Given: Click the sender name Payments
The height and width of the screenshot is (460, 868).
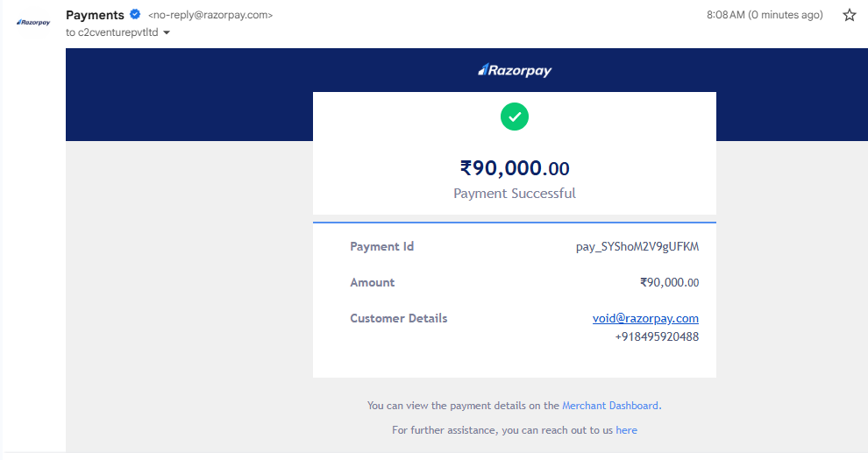Looking at the screenshot, I should click(x=95, y=15).
